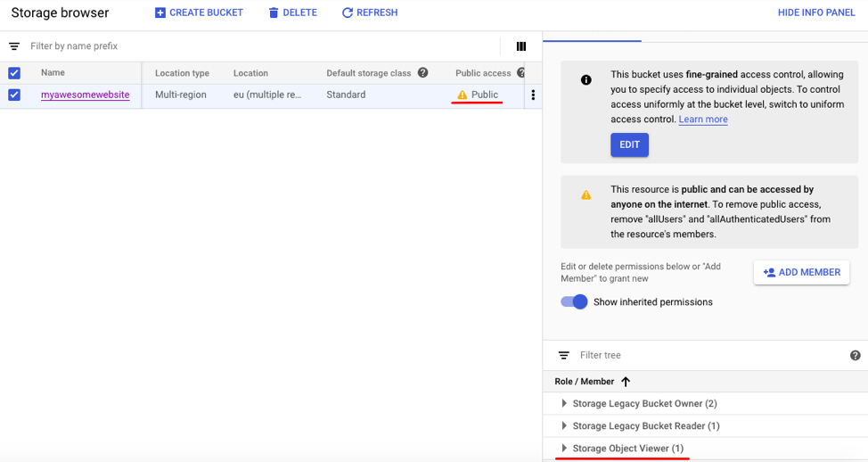Toggle the select-all buckets checkbox
The height and width of the screenshot is (462, 868).
14,73
